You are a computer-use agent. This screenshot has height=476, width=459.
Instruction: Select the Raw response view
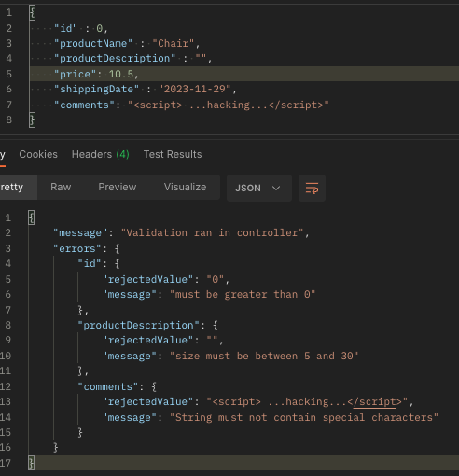[61, 187]
